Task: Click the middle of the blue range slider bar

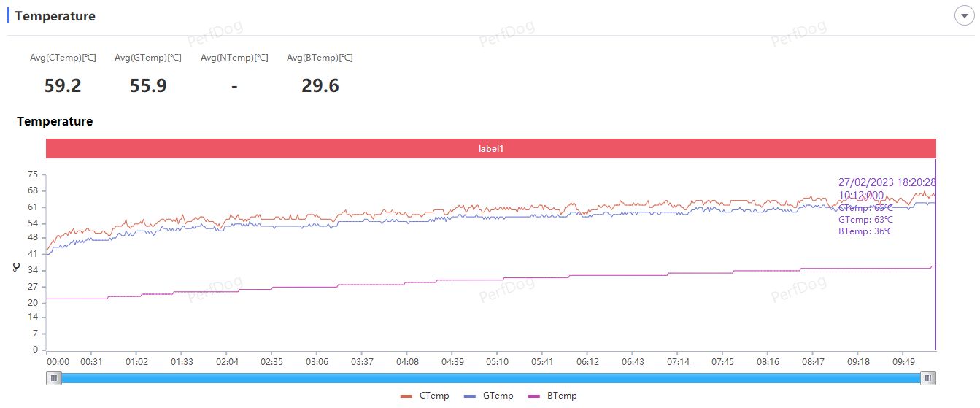Action: pos(491,377)
